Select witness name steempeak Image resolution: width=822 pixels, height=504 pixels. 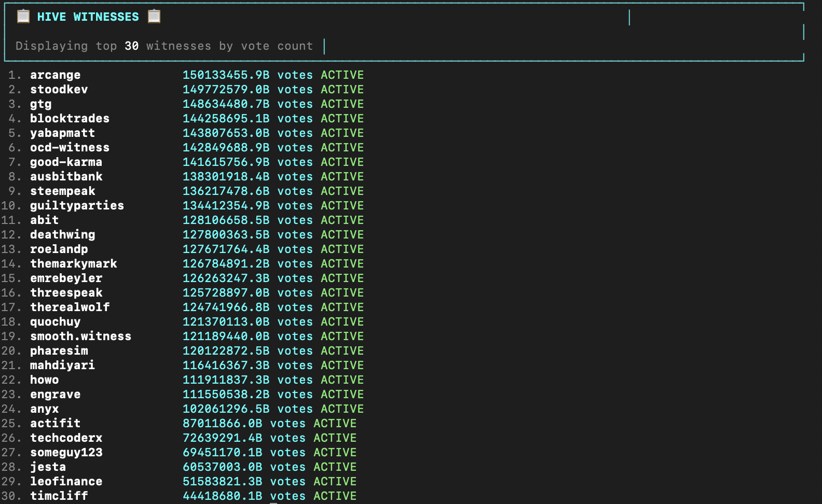pyautogui.click(x=63, y=191)
